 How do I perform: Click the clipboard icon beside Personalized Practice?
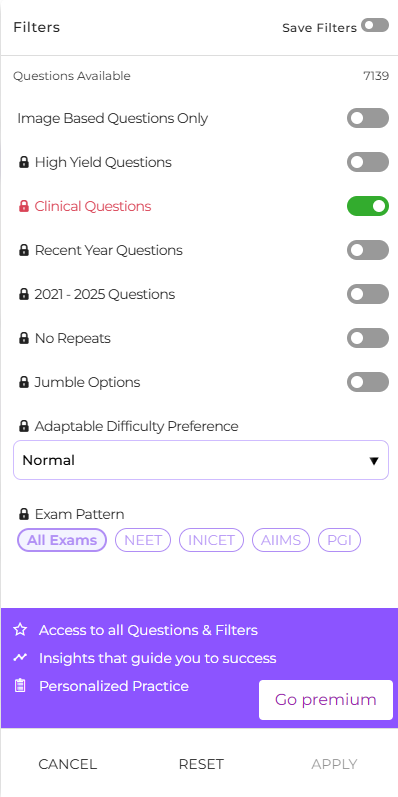(20, 686)
